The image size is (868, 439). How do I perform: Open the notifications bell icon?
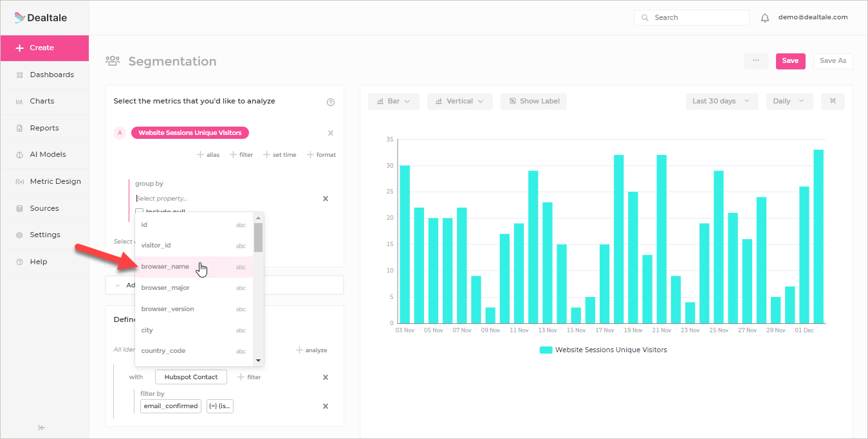765,18
